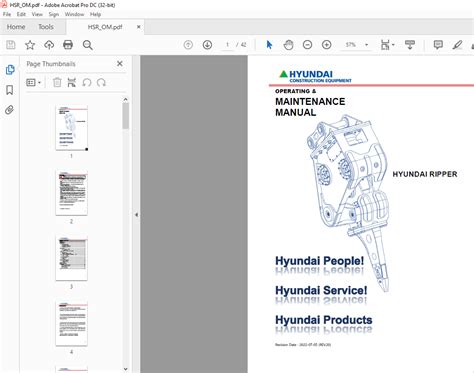Add a comment with the speech bubble icon

438,45
